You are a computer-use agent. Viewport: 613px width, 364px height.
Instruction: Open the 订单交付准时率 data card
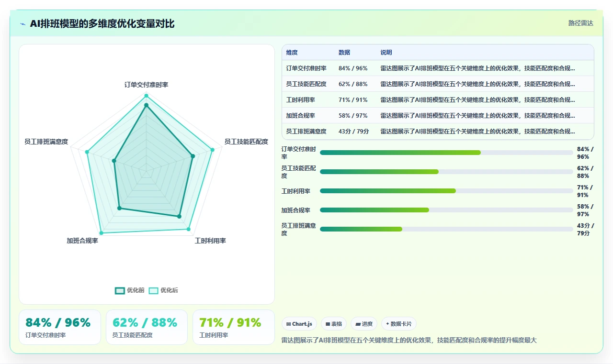[60, 327]
